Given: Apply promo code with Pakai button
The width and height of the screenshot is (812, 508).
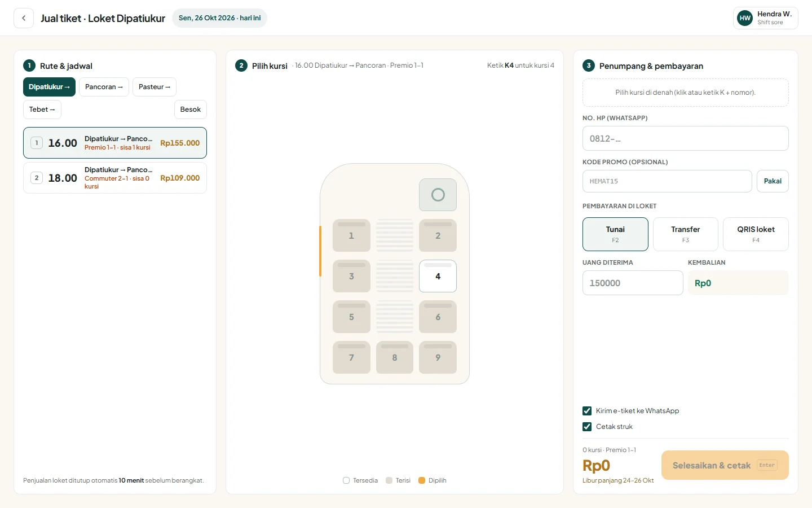Looking at the screenshot, I should point(773,181).
